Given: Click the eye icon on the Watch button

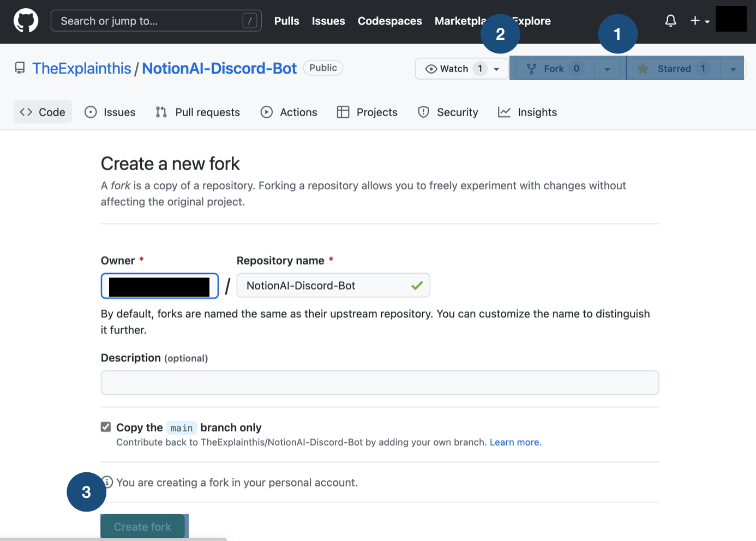Looking at the screenshot, I should [x=431, y=68].
